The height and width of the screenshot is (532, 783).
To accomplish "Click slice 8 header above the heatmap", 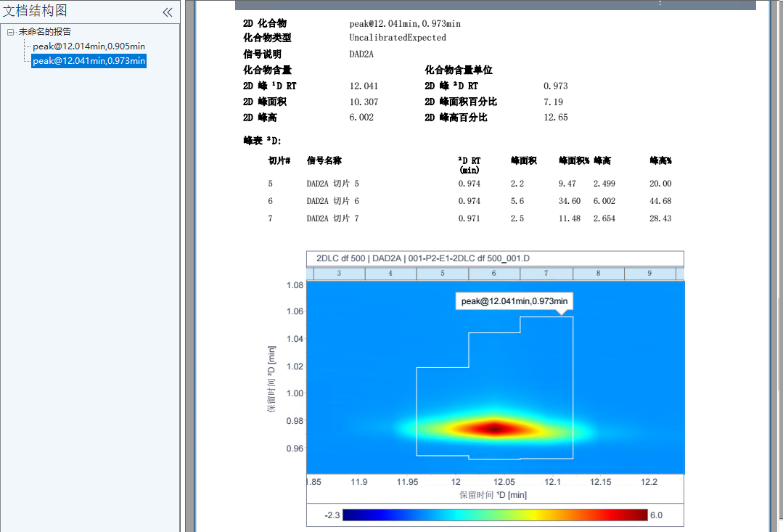I will pyautogui.click(x=598, y=273).
